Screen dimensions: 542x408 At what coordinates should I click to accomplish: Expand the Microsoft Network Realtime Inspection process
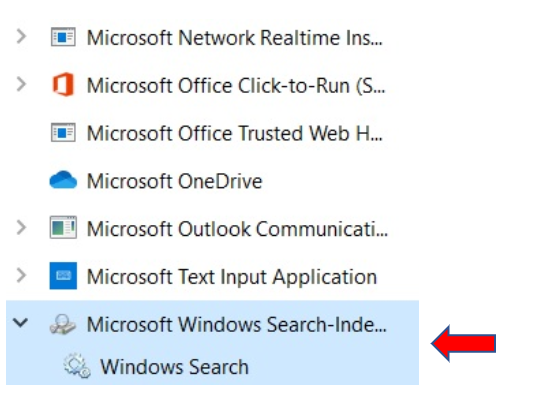click(21, 36)
